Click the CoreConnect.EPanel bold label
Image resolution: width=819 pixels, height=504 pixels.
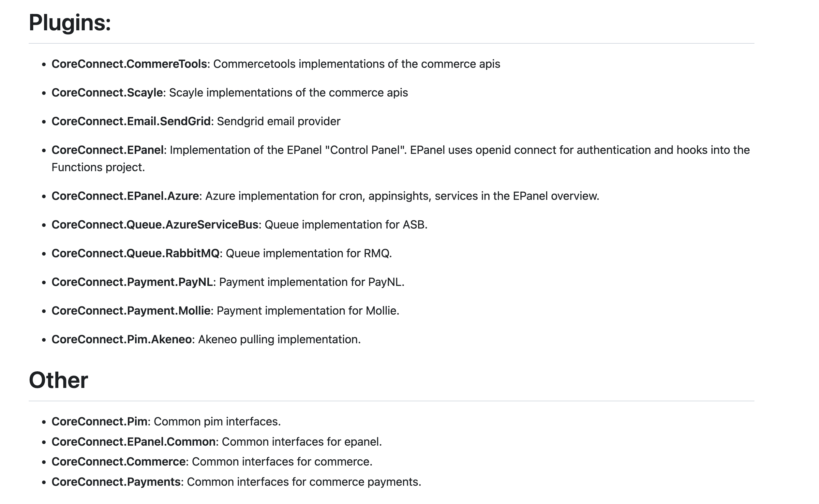coord(107,150)
